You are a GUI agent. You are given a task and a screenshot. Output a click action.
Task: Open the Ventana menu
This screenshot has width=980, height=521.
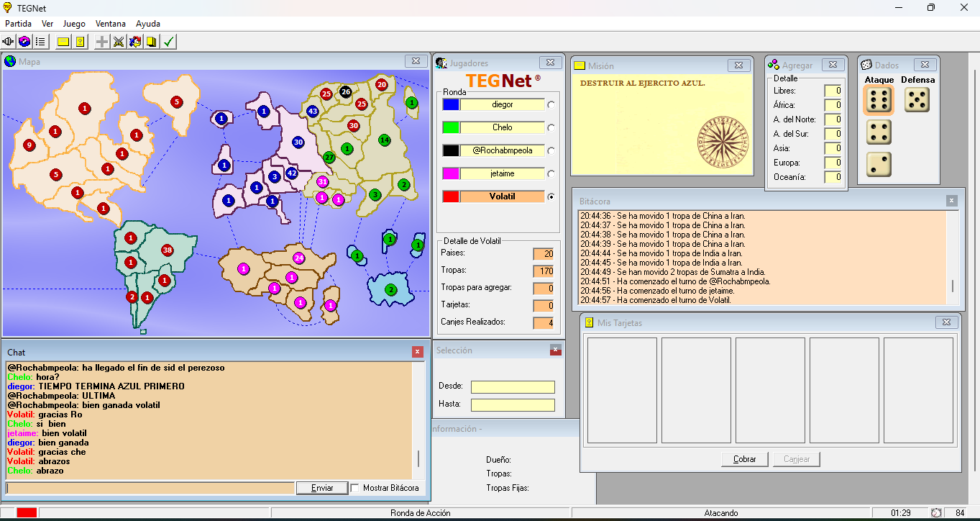[110, 24]
